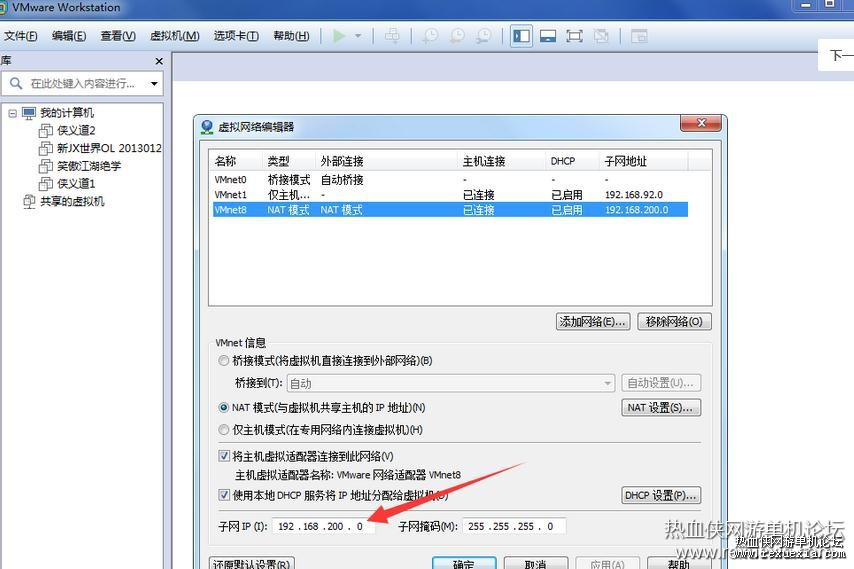Select the 新JX世界OL 2013012 virtual machine
This screenshot has height=569, width=854.
[109, 148]
